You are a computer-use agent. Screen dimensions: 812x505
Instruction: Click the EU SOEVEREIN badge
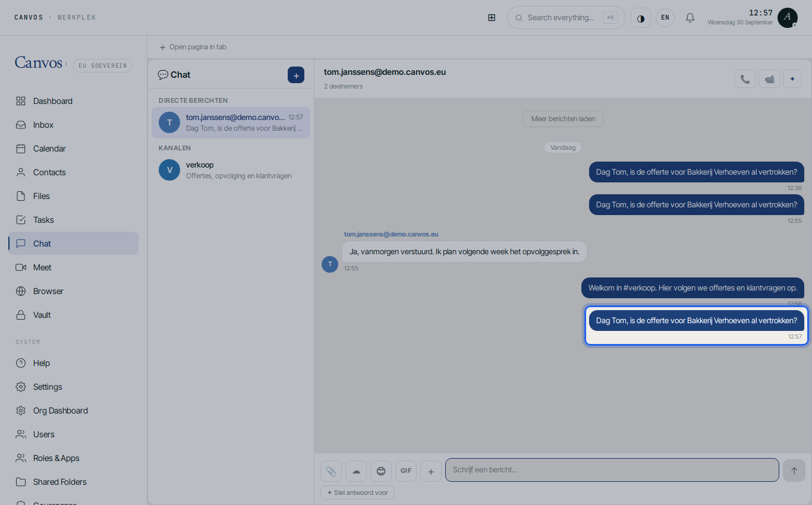coord(103,65)
